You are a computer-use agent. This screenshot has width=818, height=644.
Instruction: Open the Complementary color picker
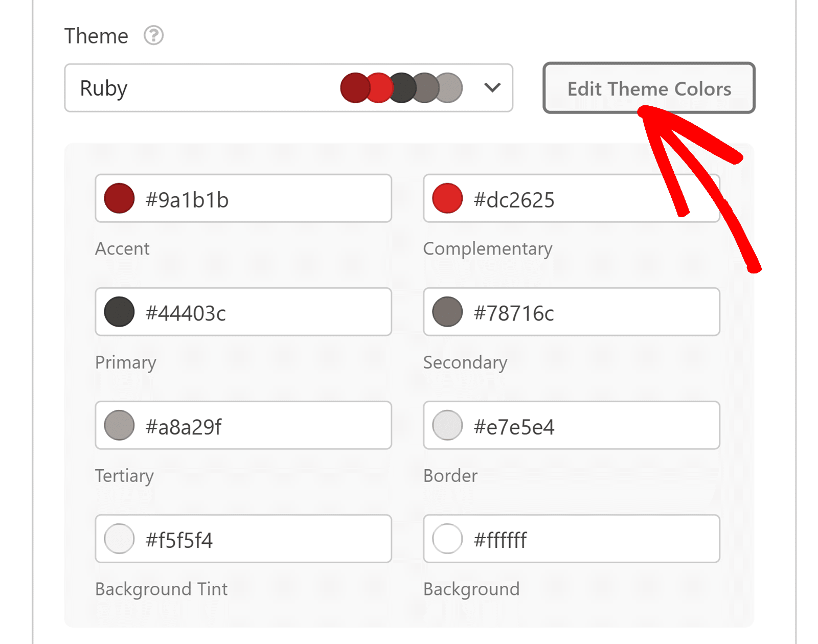447,198
